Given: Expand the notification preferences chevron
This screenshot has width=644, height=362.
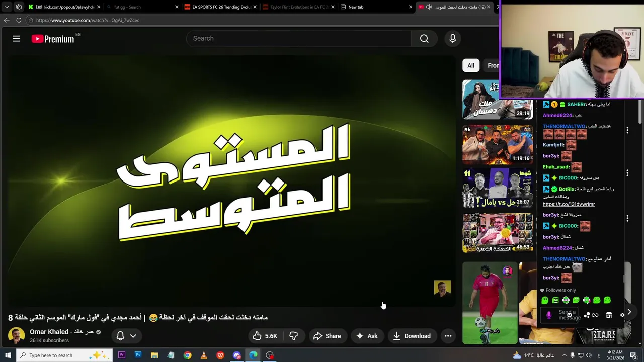Looking at the screenshot, I should 133,336.
